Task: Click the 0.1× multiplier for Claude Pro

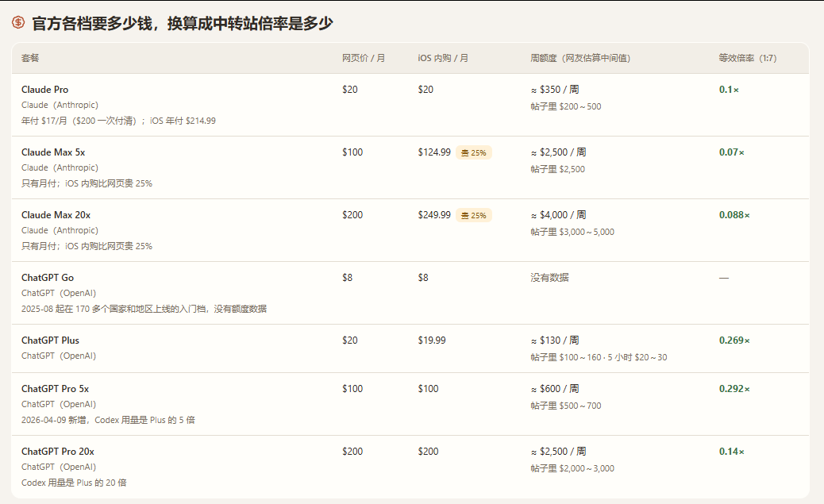Action: (729, 90)
